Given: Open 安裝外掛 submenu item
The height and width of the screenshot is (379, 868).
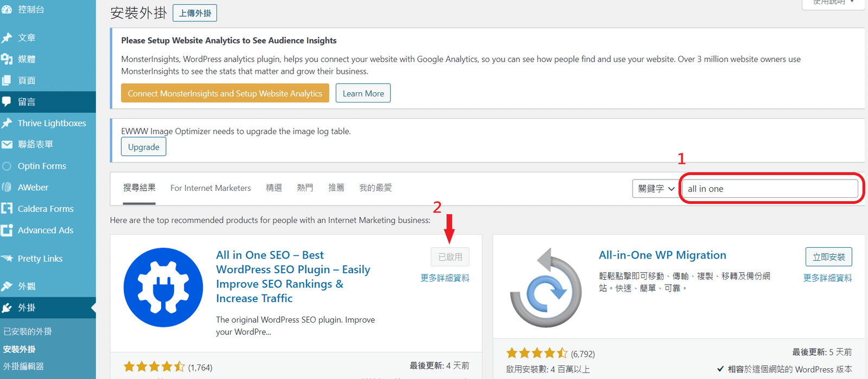Looking at the screenshot, I should coord(20,349).
